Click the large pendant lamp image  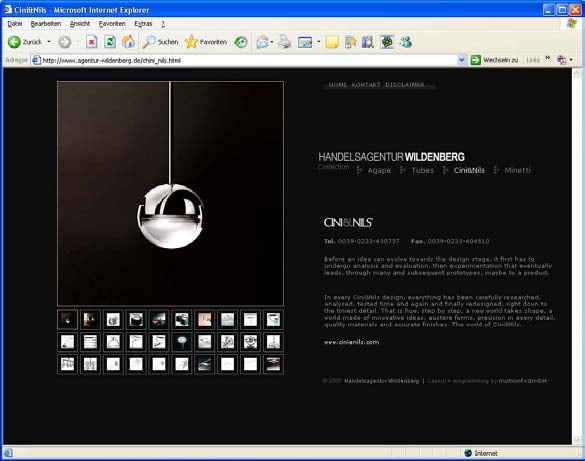pos(171,194)
